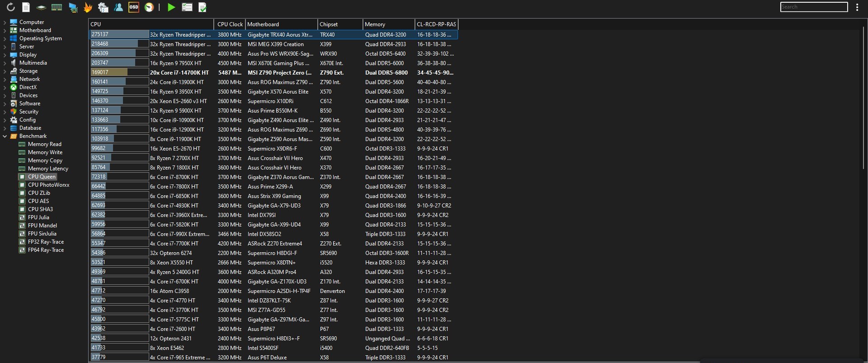Click the Database icon in the tree
Screen dimensions: 868x363
click(x=14, y=128)
